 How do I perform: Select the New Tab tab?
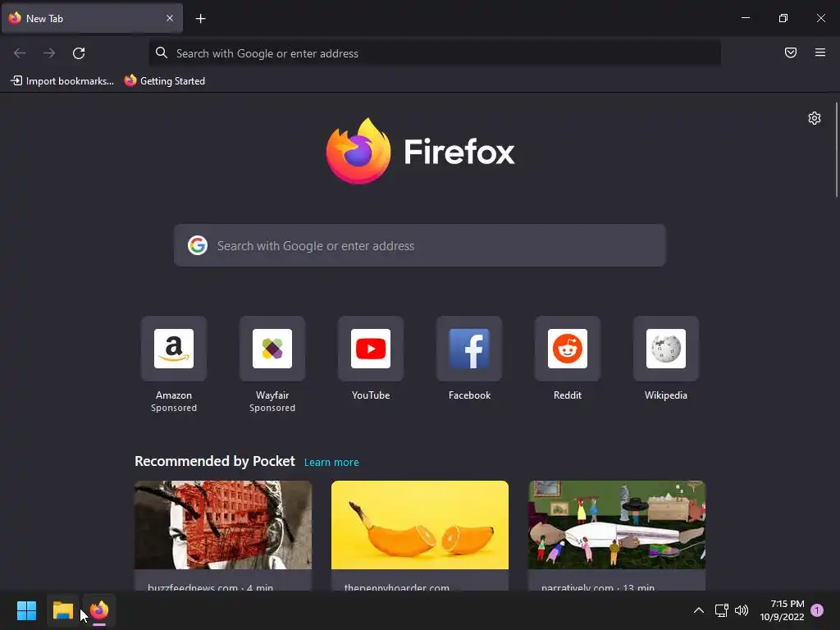tap(92, 18)
